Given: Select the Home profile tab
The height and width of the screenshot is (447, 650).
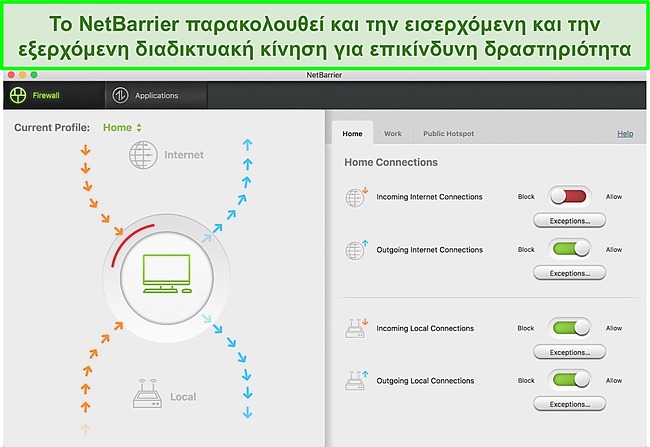Looking at the screenshot, I should click(x=352, y=134).
